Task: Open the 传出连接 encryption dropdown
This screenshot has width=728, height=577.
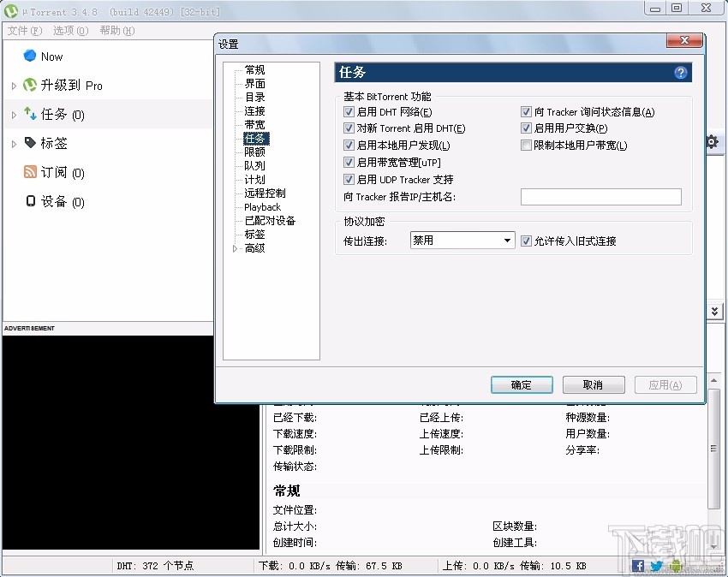Action: coord(505,241)
